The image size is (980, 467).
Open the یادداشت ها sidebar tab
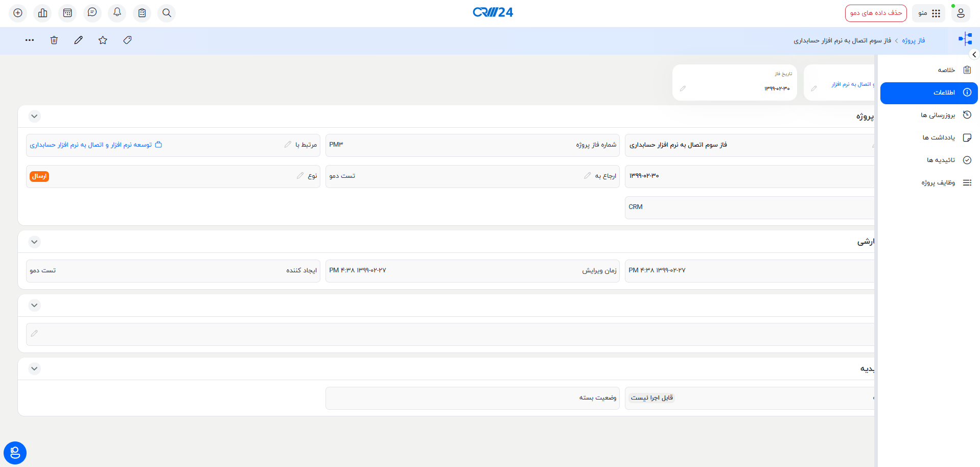938,137
